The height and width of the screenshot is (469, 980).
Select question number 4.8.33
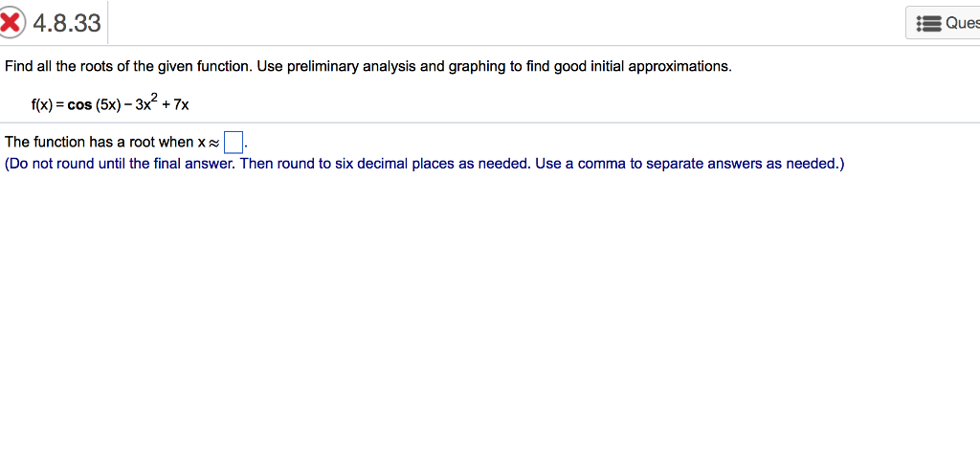coord(67,22)
